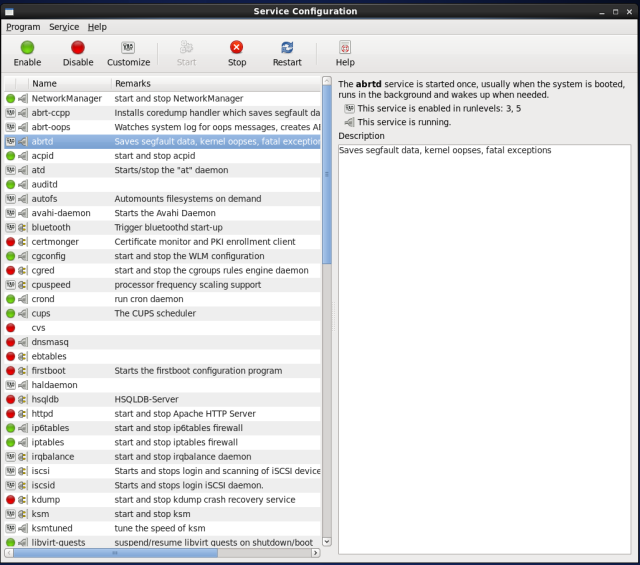Click the green Enable toolbar icon
640x565 pixels.
pos(27,48)
